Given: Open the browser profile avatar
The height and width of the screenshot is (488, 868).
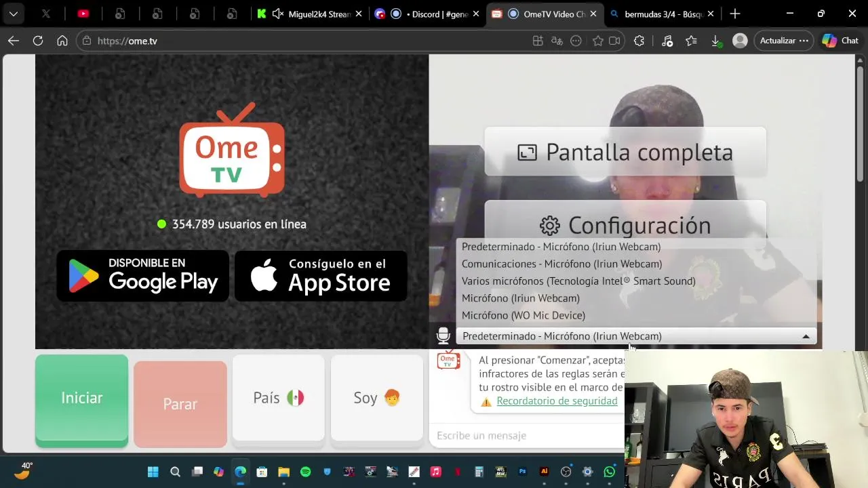Looking at the screenshot, I should pos(740,41).
